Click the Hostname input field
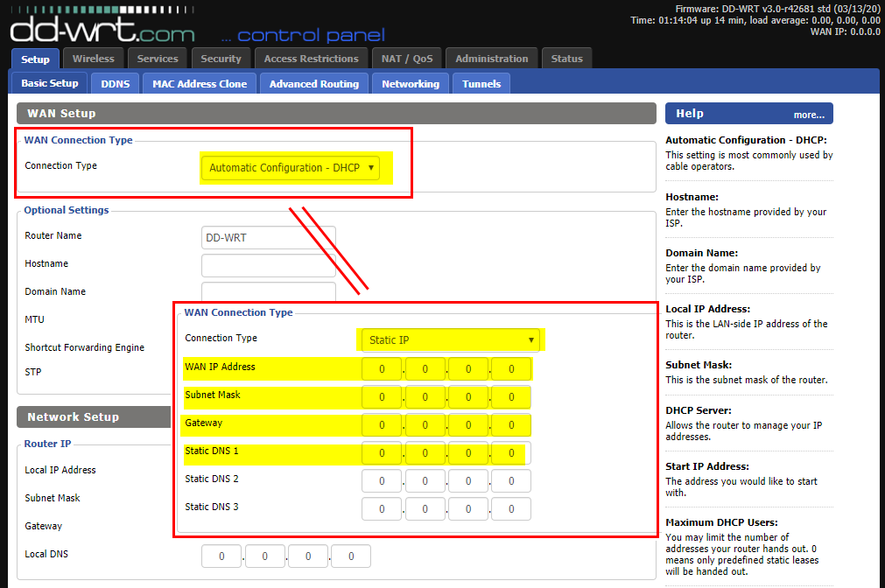885x588 pixels. pos(269,265)
